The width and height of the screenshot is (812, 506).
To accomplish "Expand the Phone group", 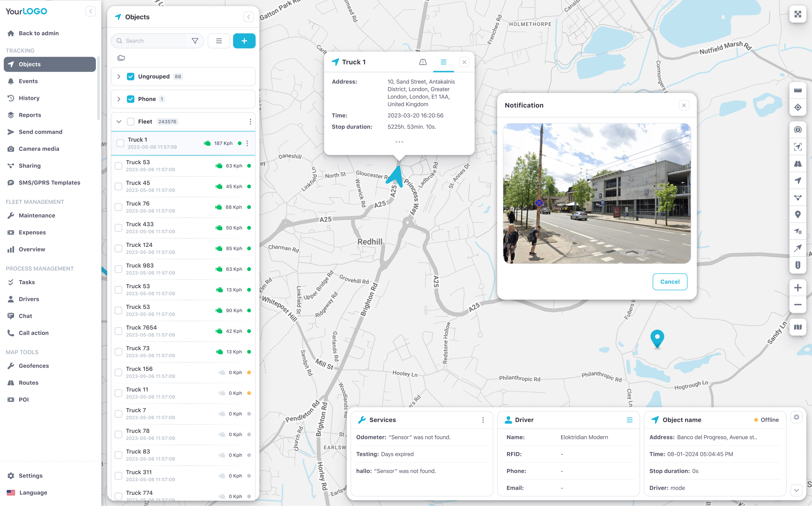I will 119,99.
